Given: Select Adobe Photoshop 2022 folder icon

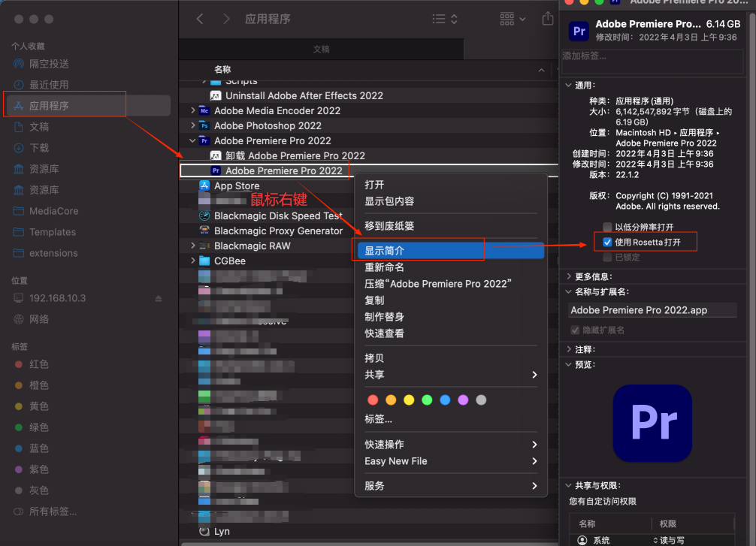Looking at the screenshot, I should pos(204,125).
